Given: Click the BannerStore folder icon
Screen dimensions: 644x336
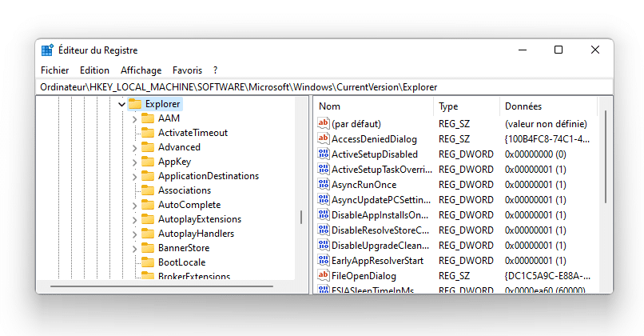Looking at the screenshot, I should coord(148,248).
